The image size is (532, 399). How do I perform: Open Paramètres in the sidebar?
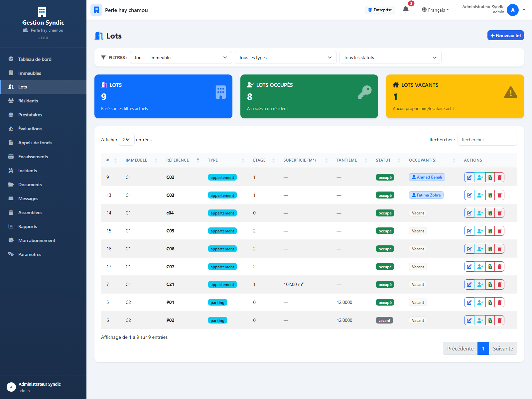[x=43, y=254]
